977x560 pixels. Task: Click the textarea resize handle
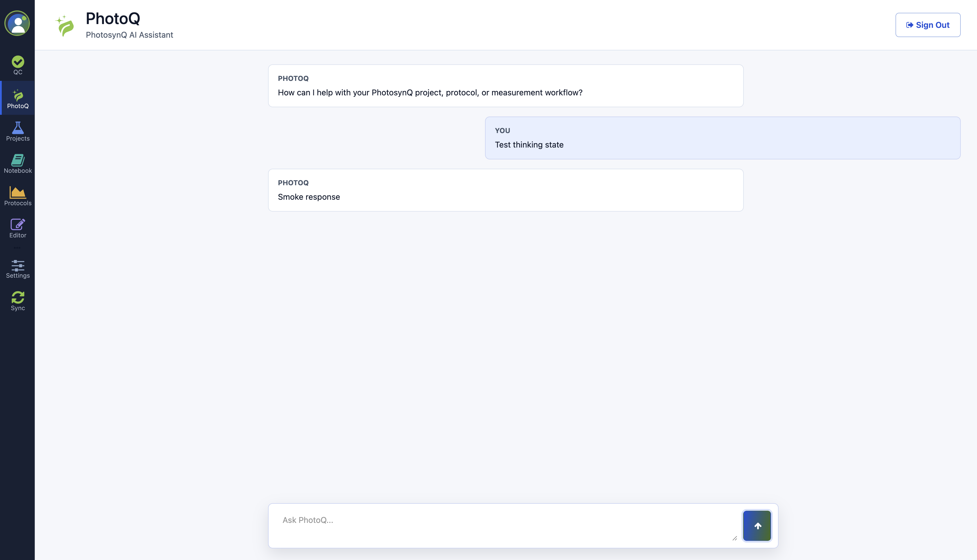click(734, 539)
